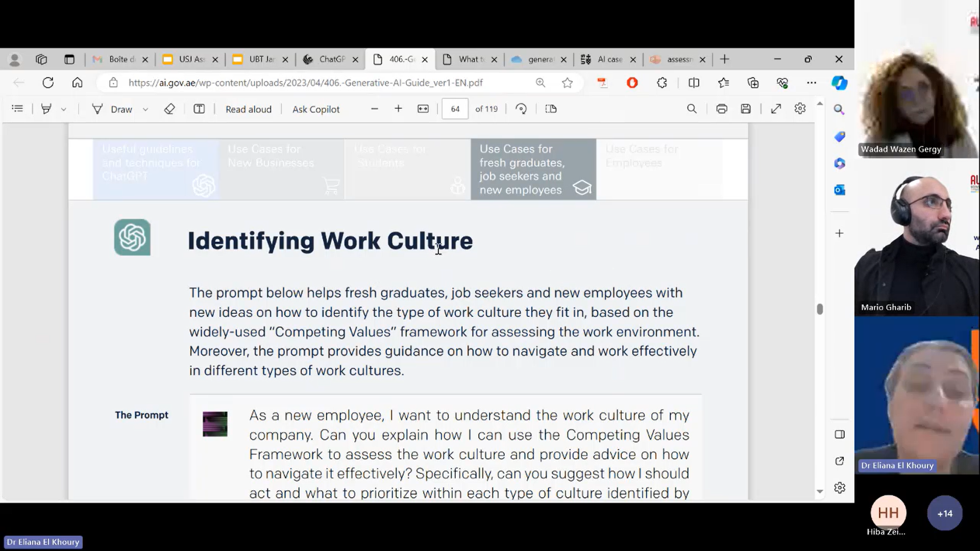Screen dimensions: 980x551
Task: Click the back navigation arrow
Action: click(x=19, y=83)
